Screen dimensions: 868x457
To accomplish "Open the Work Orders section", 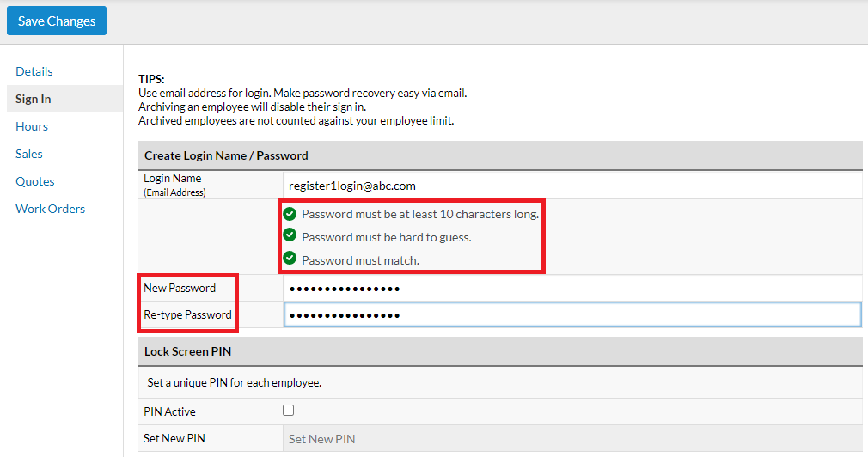I will pos(51,209).
